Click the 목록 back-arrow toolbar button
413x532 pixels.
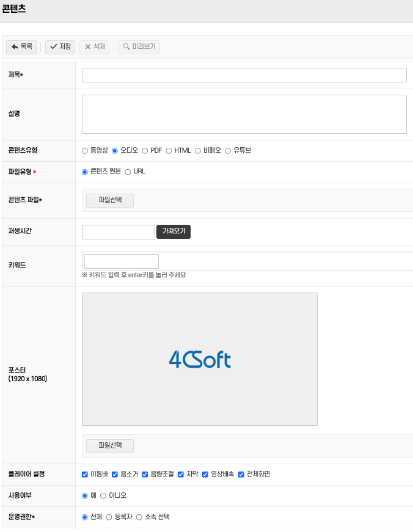[x=21, y=47]
